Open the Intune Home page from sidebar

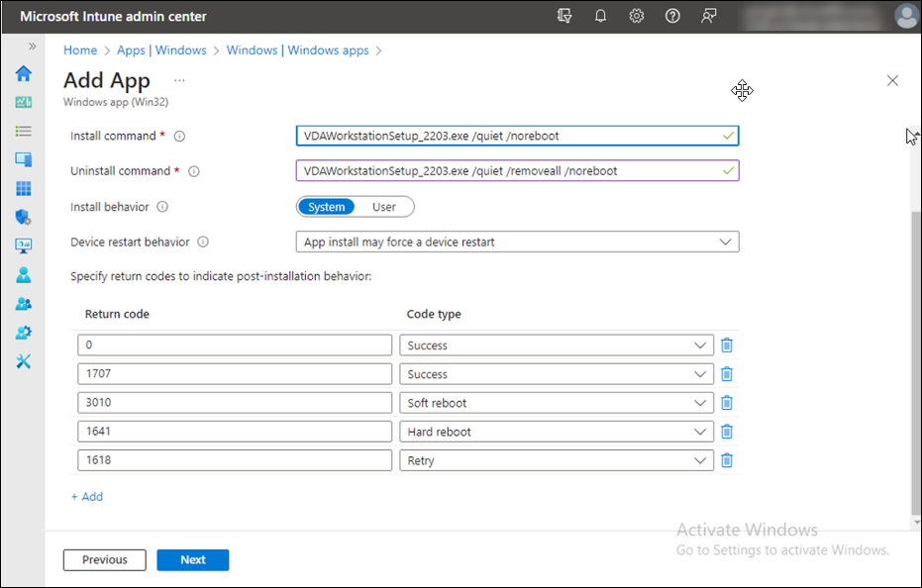click(x=23, y=73)
